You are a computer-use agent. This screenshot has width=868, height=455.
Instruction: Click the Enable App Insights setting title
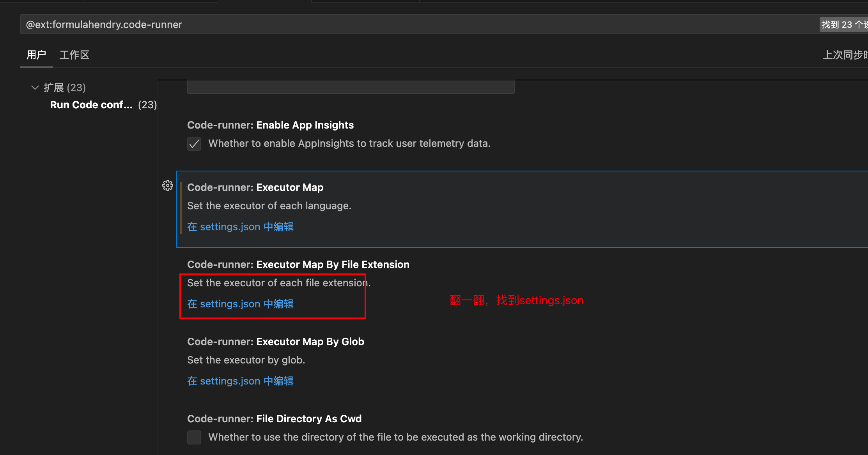pos(271,125)
